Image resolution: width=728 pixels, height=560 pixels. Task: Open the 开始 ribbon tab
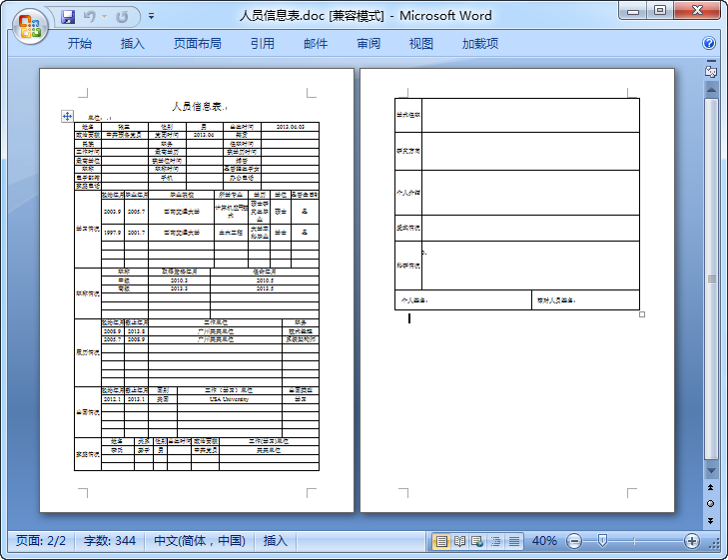coord(80,44)
